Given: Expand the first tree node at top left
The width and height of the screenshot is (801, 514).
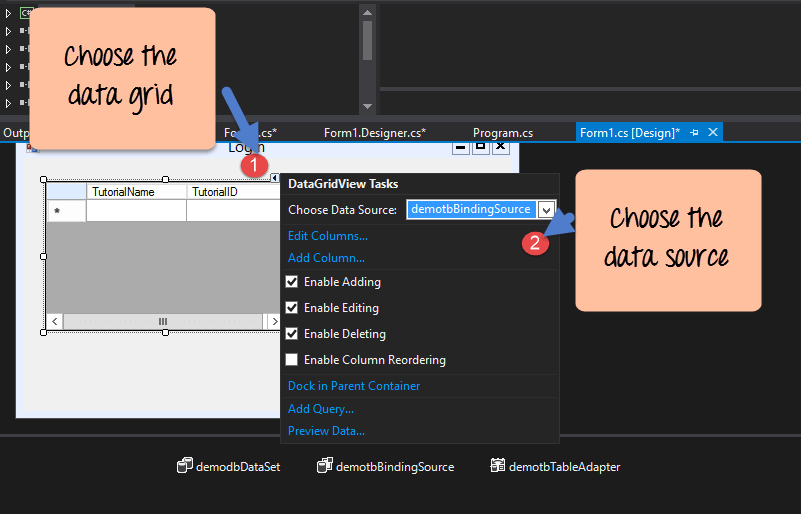Looking at the screenshot, I should pos(8,13).
